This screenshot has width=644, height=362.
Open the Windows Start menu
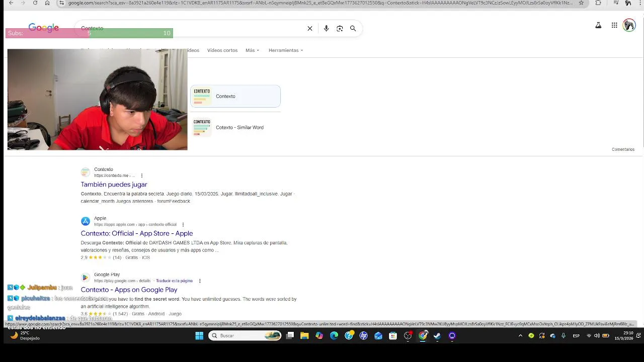tap(199, 336)
